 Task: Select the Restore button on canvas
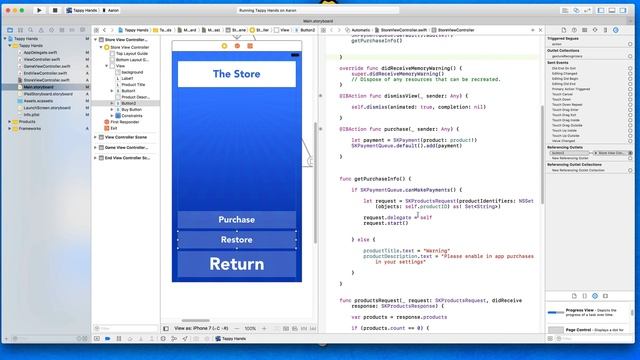point(237,240)
